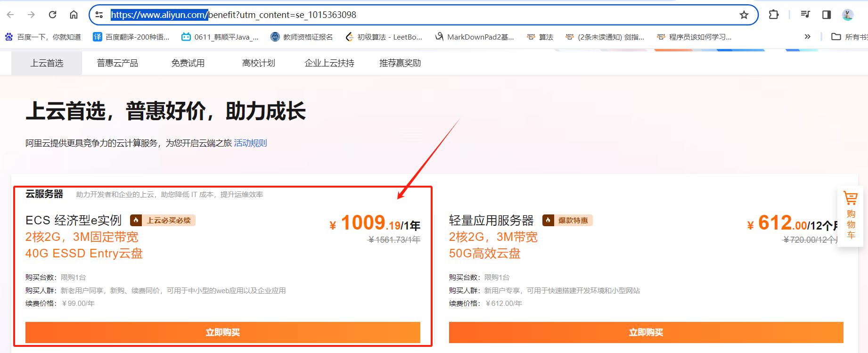The image size is (868, 353).
Task: Open the 教师资格证报名 bookmark
Action: click(302, 37)
